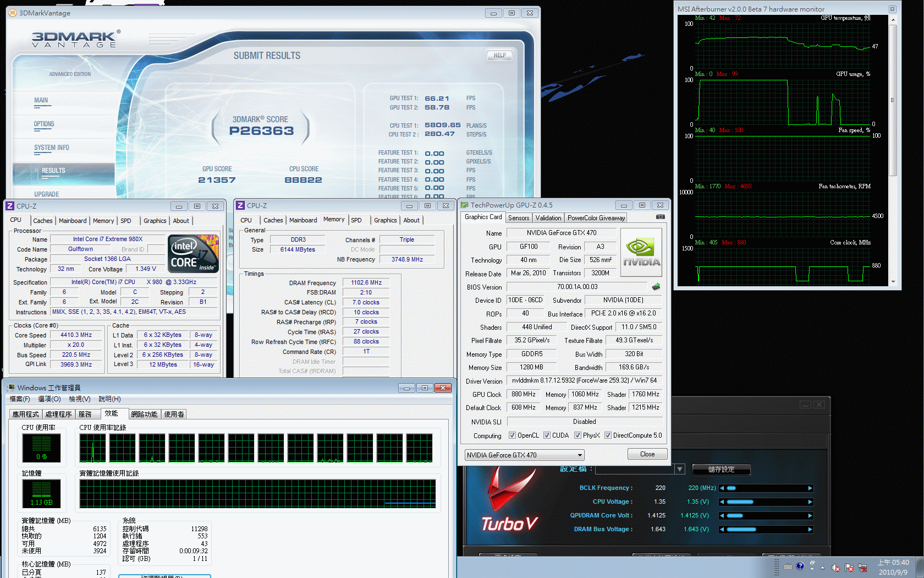Open SPD tab in right CPU-Z window
This screenshot has height=578, width=924.
click(356, 220)
